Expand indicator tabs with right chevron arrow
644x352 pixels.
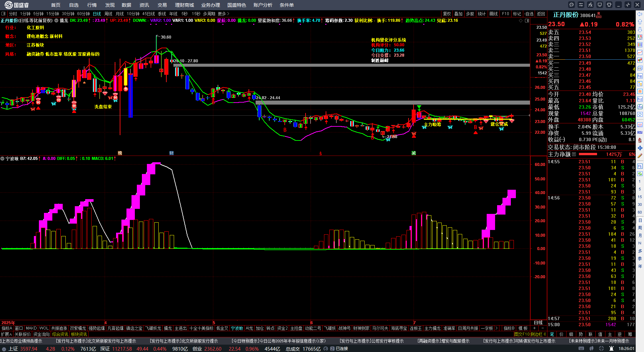click(x=497, y=328)
